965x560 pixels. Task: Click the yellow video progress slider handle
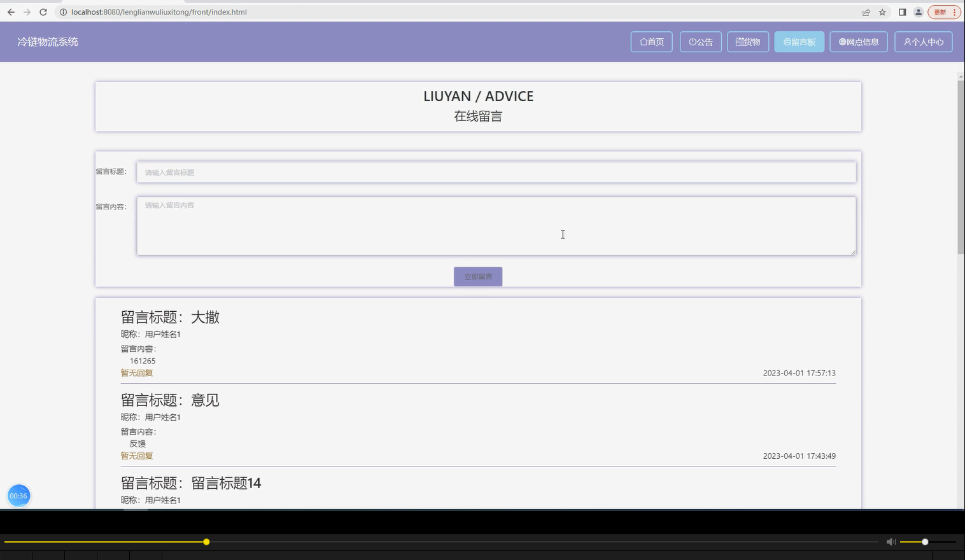tap(206, 542)
